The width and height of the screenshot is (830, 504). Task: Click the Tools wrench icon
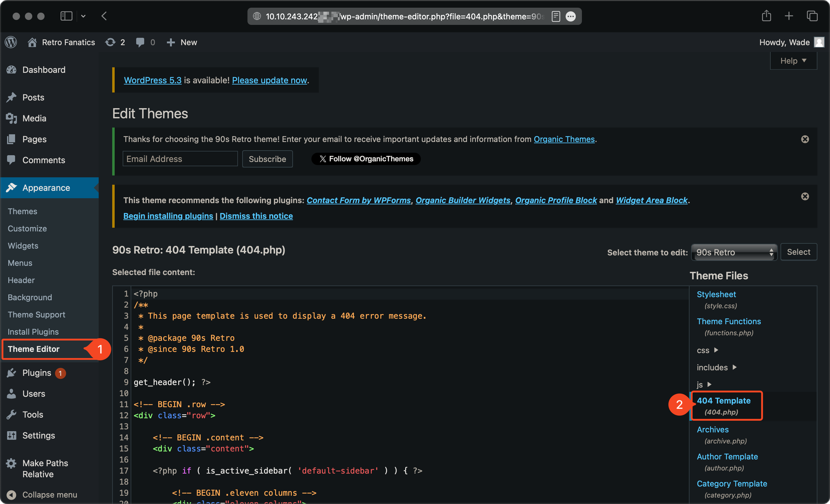(x=11, y=415)
